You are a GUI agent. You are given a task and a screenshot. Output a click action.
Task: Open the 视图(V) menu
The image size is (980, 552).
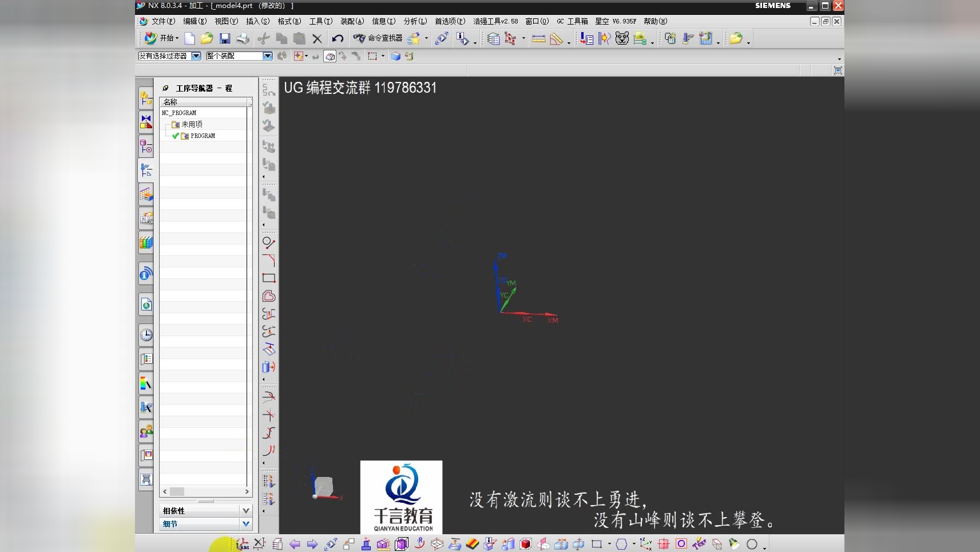(227, 21)
